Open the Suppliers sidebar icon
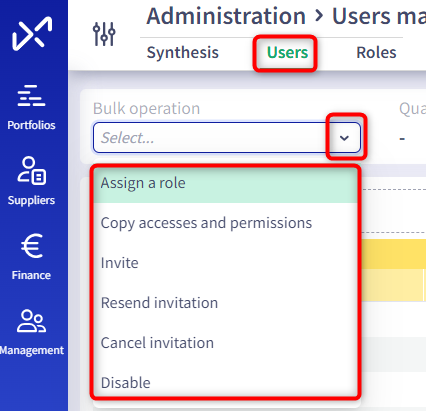 (32, 170)
